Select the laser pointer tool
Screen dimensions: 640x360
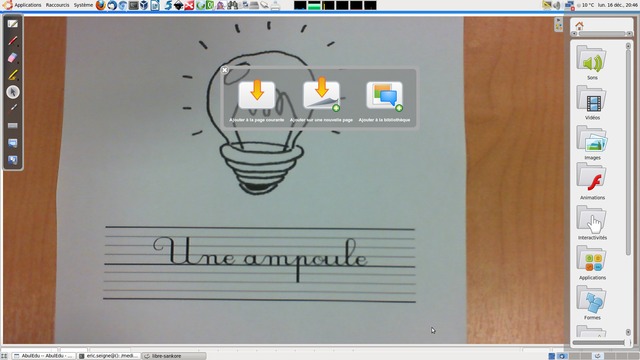coord(13,108)
